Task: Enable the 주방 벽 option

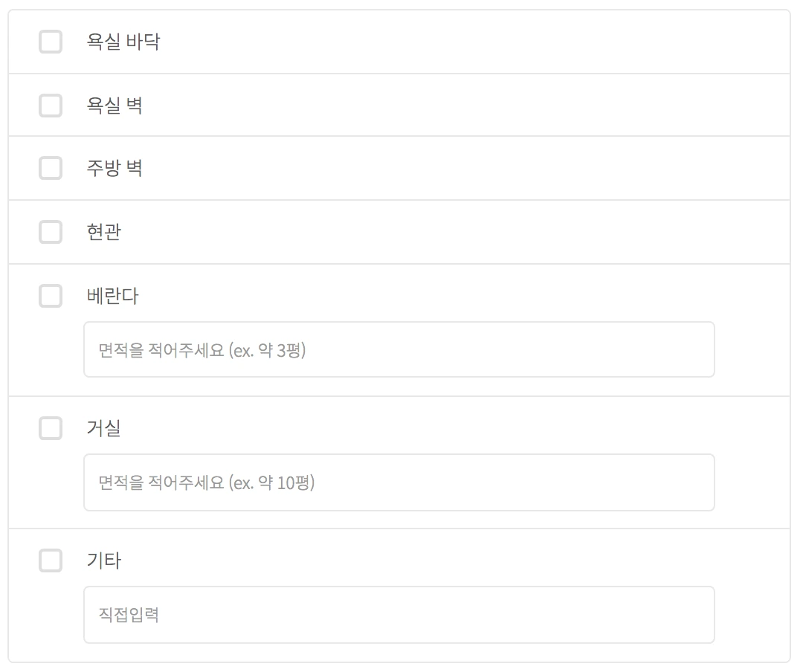Action: [x=50, y=169]
